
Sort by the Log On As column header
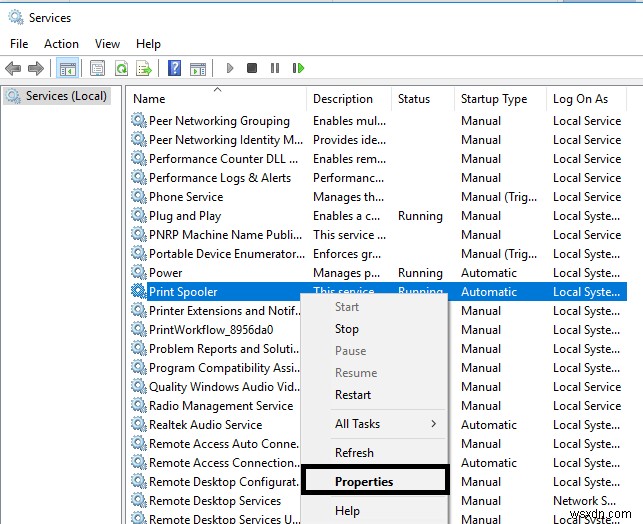pyautogui.click(x=586, y=99)
